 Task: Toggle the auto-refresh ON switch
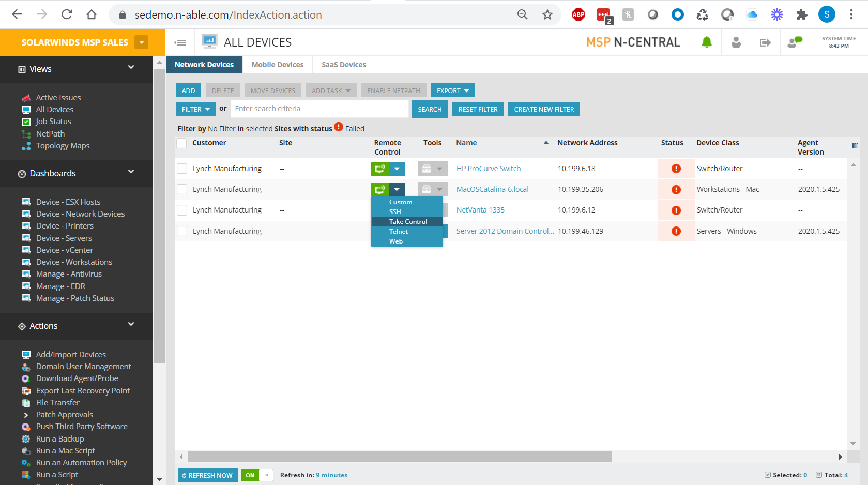[256, 475]
